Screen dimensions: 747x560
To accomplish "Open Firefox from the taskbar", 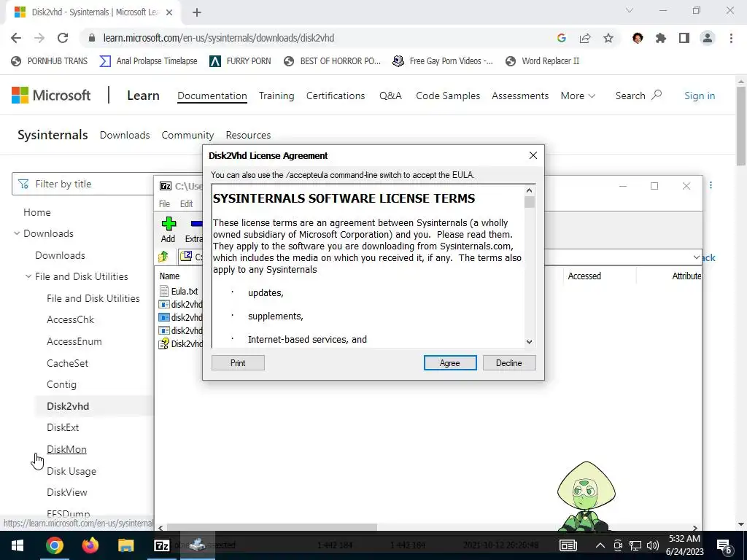I will coord(90,545).
